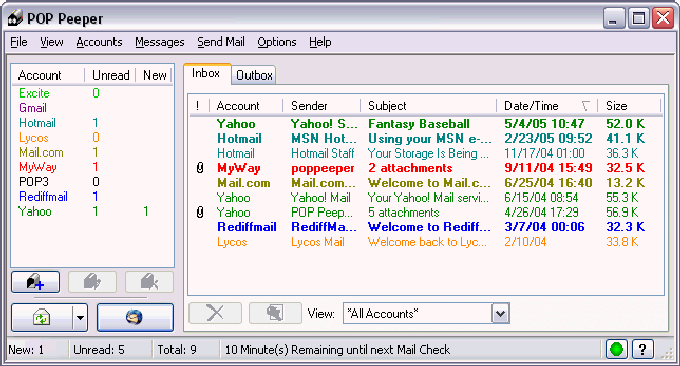Screen dimensions: 680x366
Task: Select the Fantasy Baseball message from Yahoo
Action: tap(426, 124)
